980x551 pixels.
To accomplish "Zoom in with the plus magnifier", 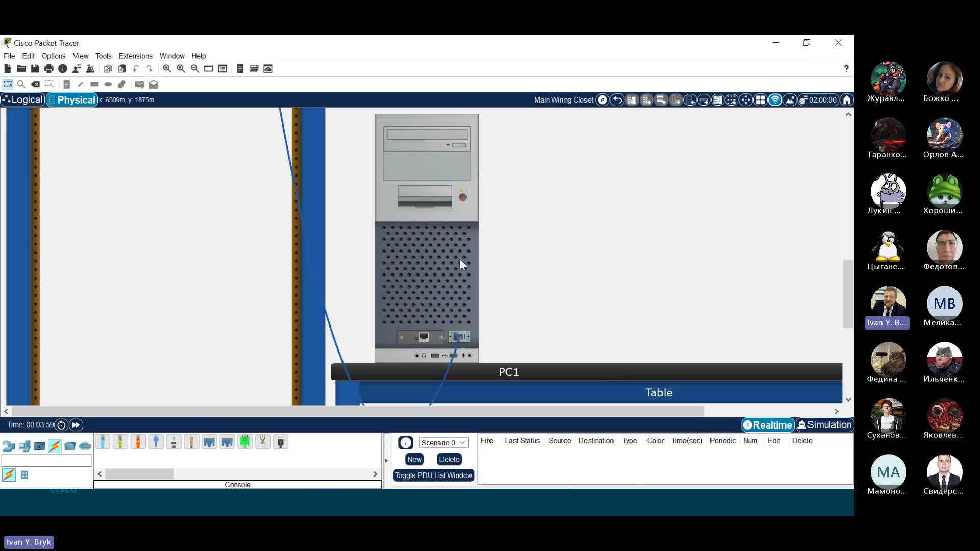I will pos(167,69).
